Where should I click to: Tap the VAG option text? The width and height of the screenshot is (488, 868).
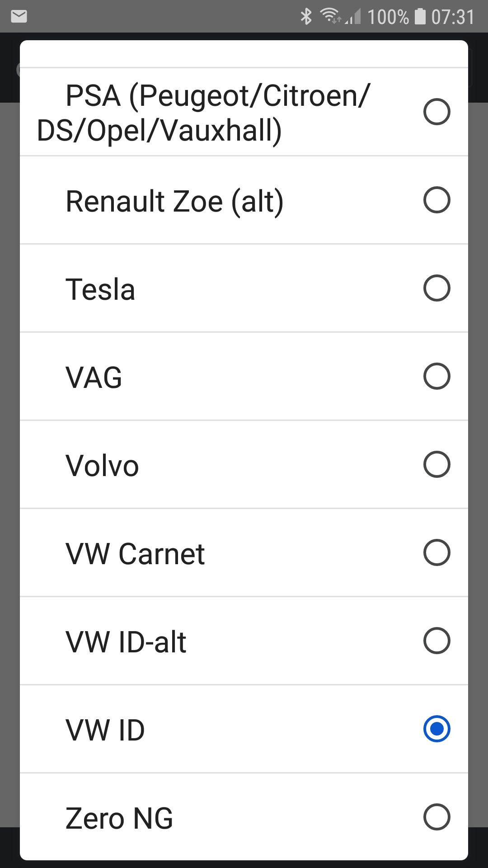(x=94, y=377)
